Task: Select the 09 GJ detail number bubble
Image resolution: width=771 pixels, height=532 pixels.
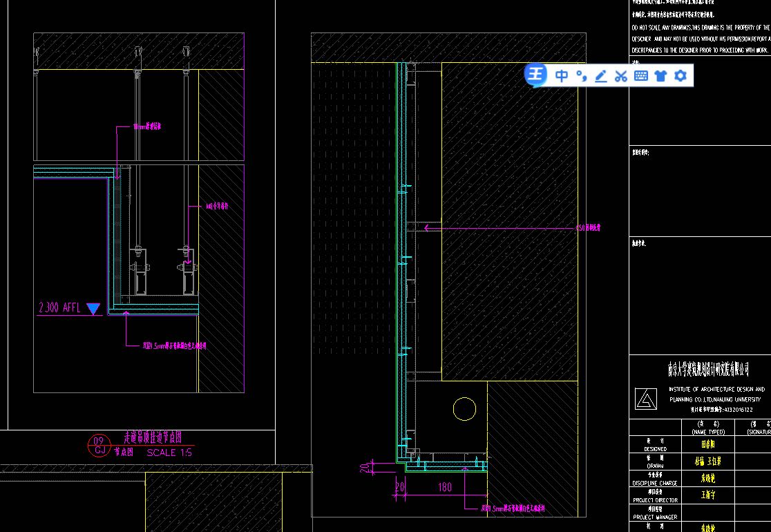Action: [99, 446]
